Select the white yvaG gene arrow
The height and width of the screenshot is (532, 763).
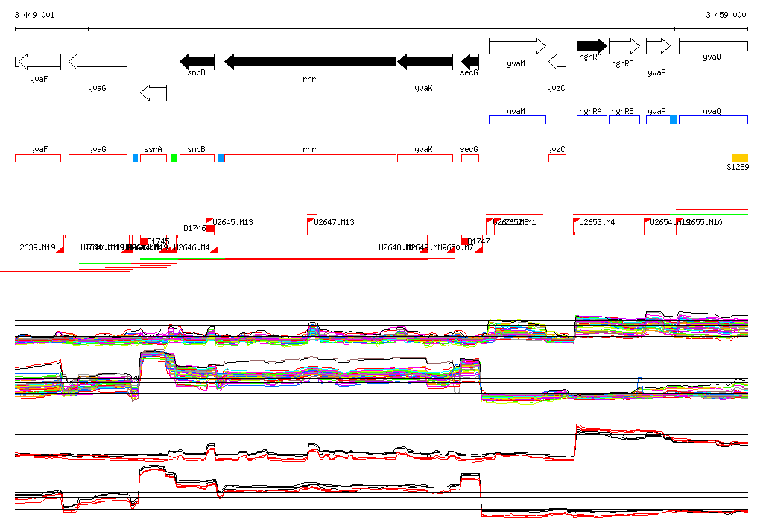pos(98,62)
